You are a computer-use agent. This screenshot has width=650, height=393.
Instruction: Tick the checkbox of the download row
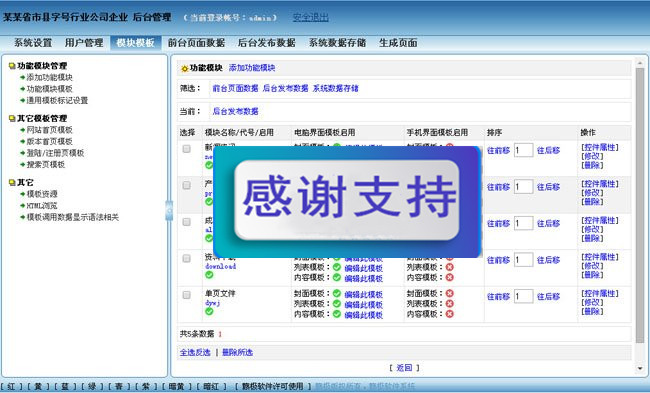pyautogui.click(x=187, y=258)
